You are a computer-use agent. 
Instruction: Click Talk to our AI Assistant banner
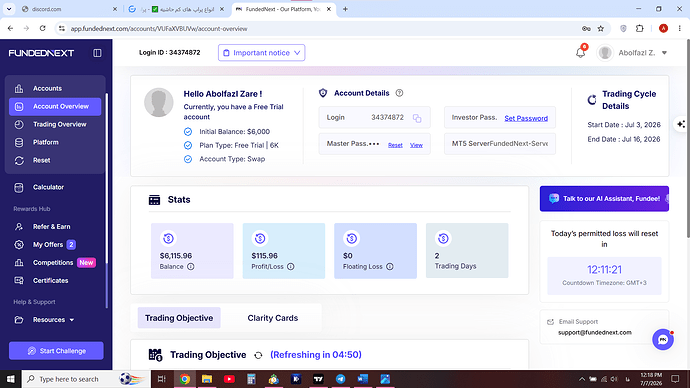pos(604,199)
